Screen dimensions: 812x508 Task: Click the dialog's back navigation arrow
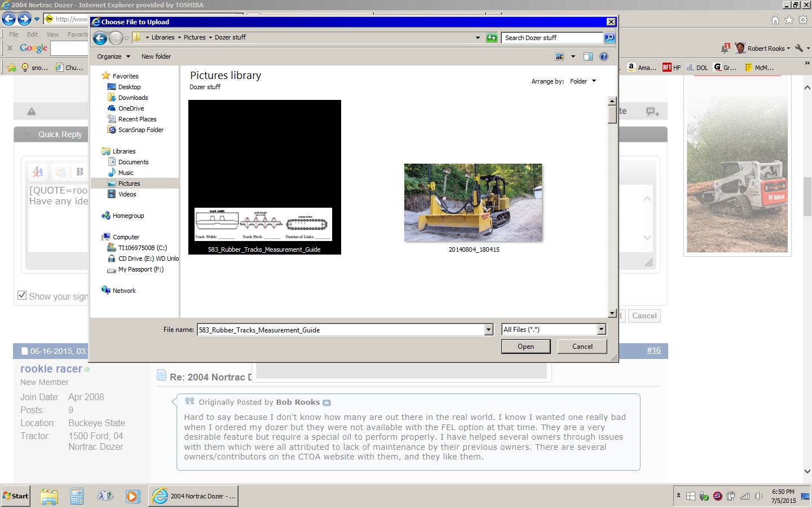[x=100, y=38]
